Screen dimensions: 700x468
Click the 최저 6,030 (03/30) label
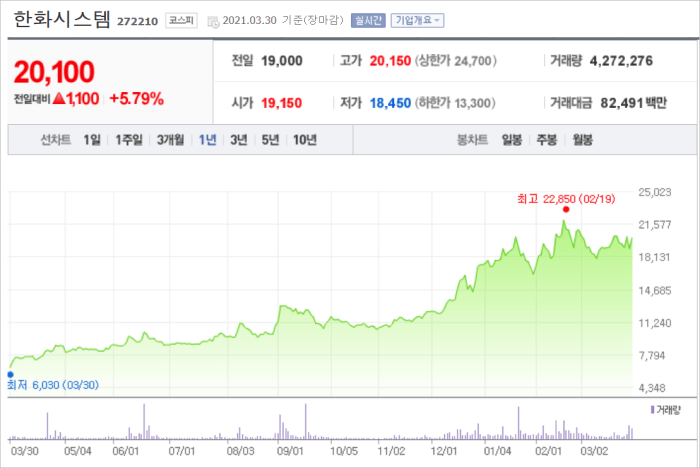click(x=53, y=385)
